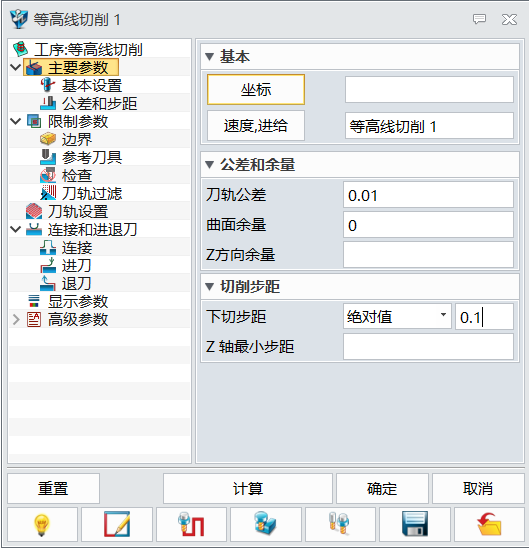This screenshot has height=548, width=529.
Task: Click the Z方向余量 input field
Action: click(x=428, y=254)
